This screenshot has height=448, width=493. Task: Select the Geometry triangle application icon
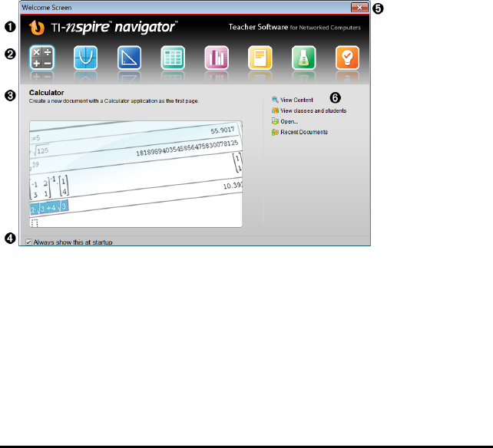(129, 58)
